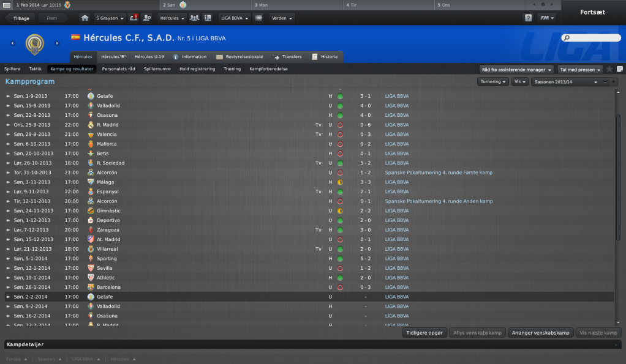The width and height of the screenshot is (626, 364).
Task: Open the league table list icon
Action: tap(258, 18)
